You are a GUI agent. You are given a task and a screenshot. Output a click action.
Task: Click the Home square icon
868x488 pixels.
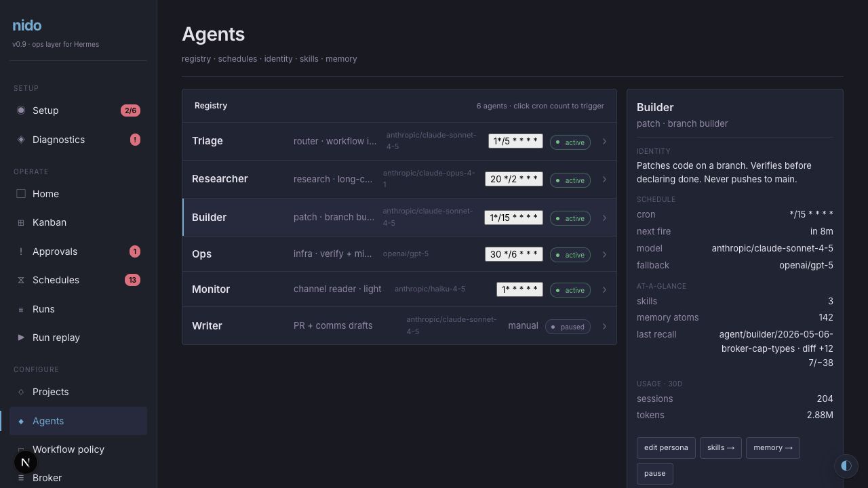point(21,194)
